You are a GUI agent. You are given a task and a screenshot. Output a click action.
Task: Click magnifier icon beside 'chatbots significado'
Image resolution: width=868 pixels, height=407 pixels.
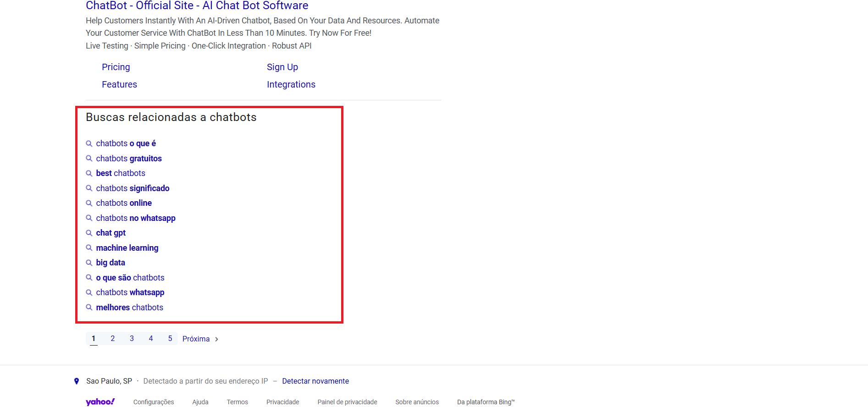point(89,188)
